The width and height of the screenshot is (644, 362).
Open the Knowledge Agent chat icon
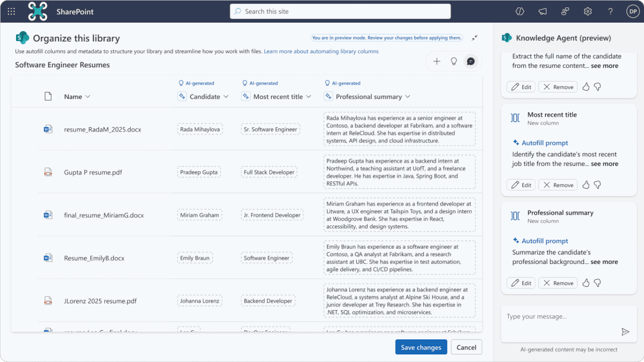point(470,61)
